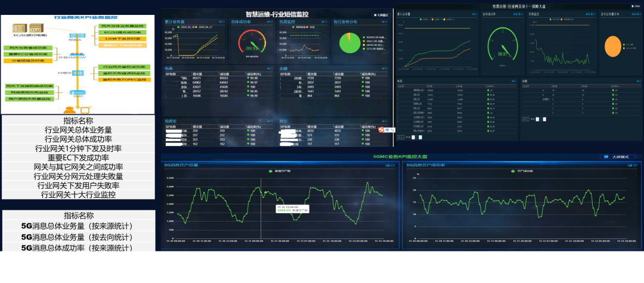Toggle the orange 负荷 legend series
The image size is (644, 283).
coord(311,27)
